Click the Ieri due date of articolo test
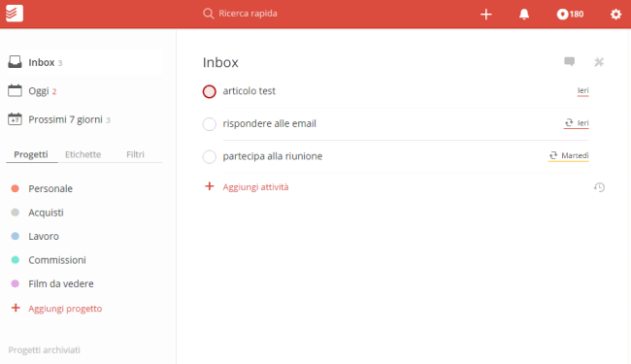Screen dimensions: 631x364 pyautogui.click(x=582, y=90)
